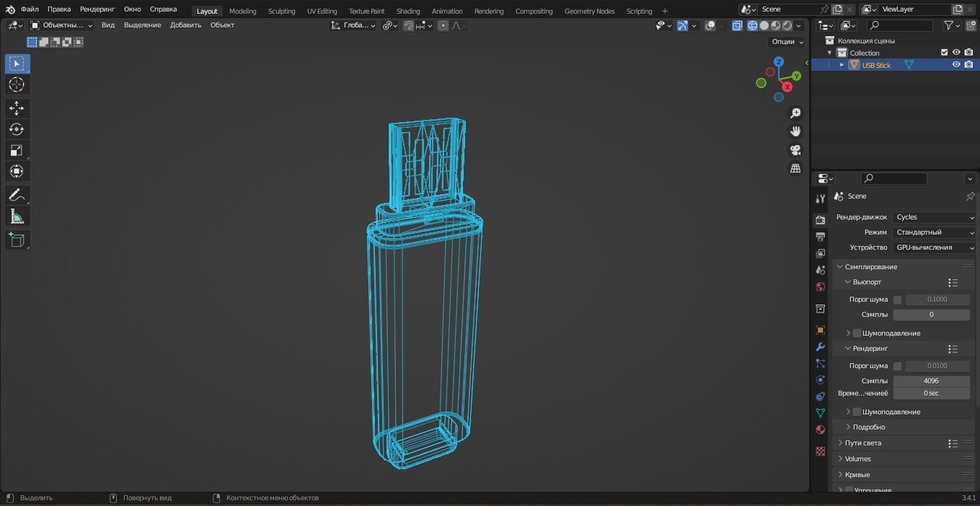Open the Material properties tab
This screenshot has height=506, width=980.
click(820, 429)
